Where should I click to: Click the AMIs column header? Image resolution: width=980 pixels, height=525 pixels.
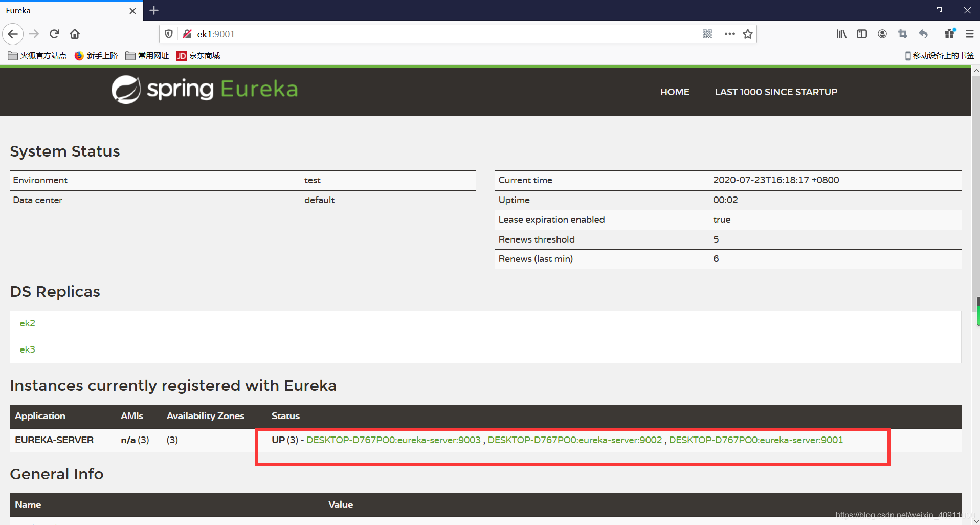point(132,416)
